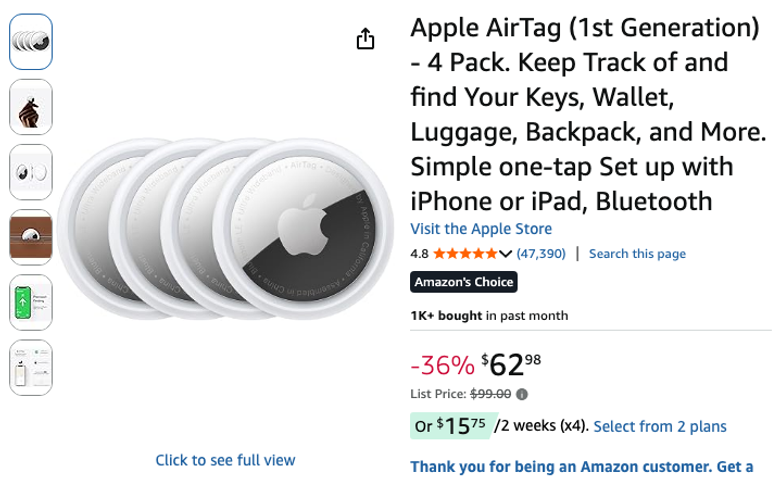
Task: Select the four AirTags stack thumbnail
Action: (31, 42)
